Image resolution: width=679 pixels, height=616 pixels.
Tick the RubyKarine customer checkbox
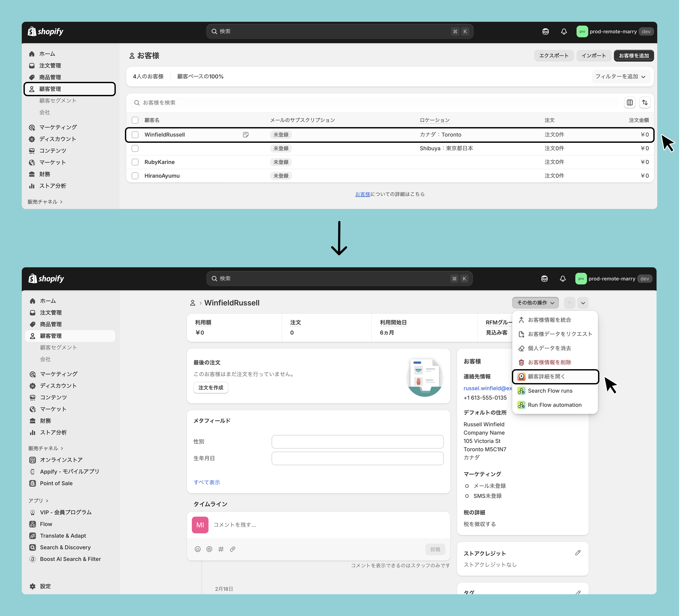[135, 162]
